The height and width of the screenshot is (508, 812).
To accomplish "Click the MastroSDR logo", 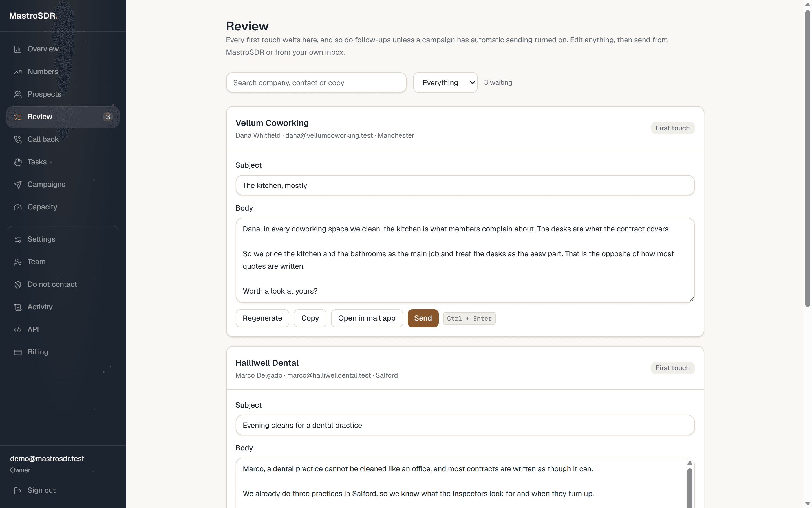I will coord(33,16).
